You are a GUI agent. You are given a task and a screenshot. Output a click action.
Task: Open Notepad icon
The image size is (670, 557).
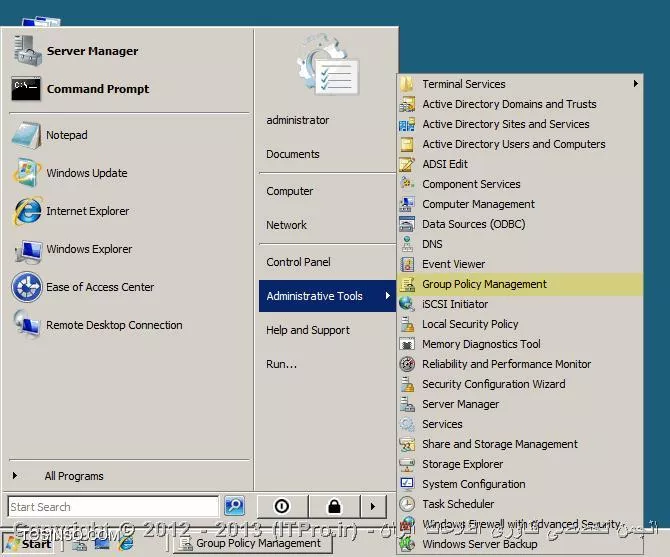[26, 135]
